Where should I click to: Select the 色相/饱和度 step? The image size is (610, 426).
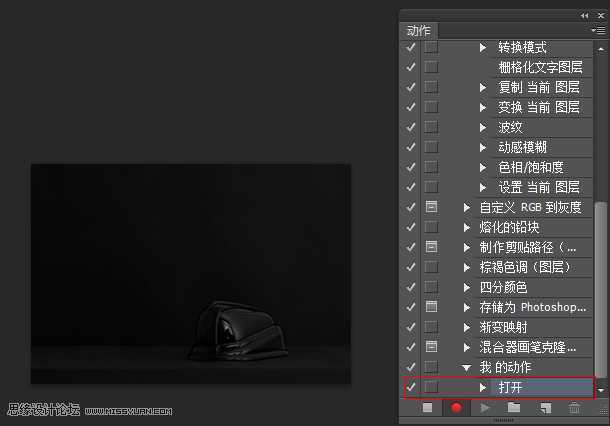(x=531, y=167)
